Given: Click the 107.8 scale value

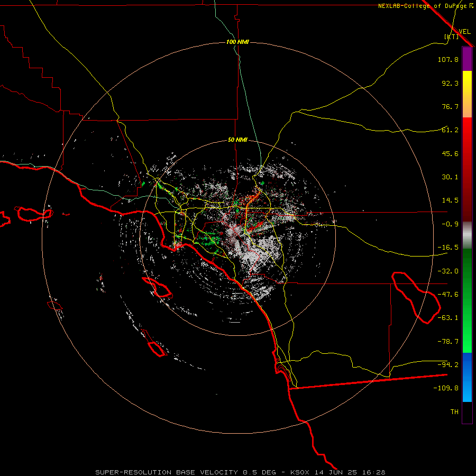Looking at the screenshot, I should (x=448, y=59).
